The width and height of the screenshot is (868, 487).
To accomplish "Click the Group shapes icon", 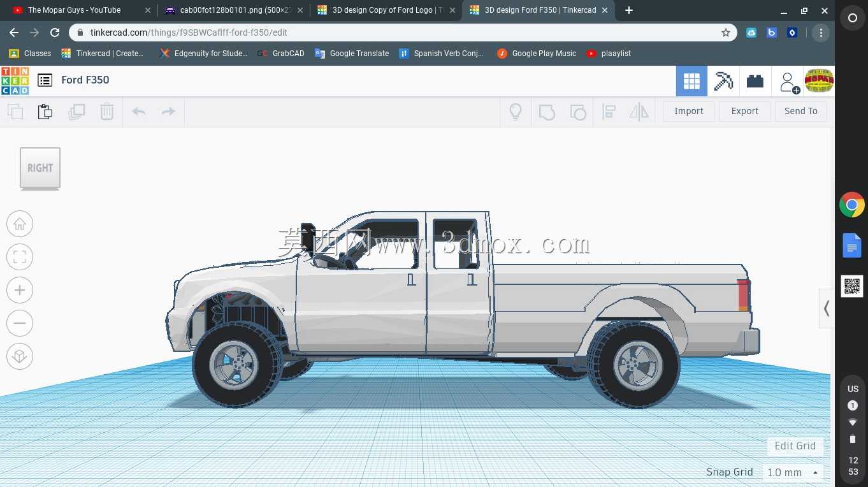I will tap(547, 112).
